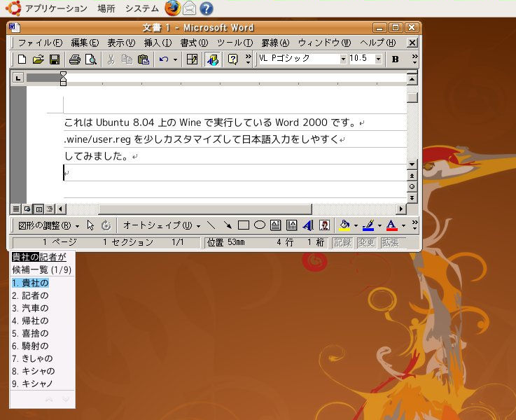Open the Office Assistant help icon

[232, 59]
